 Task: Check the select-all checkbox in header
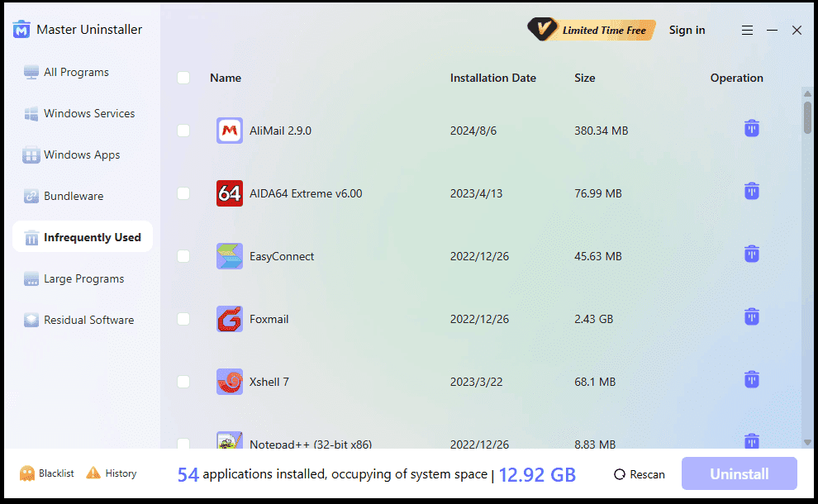pos(183,78)
